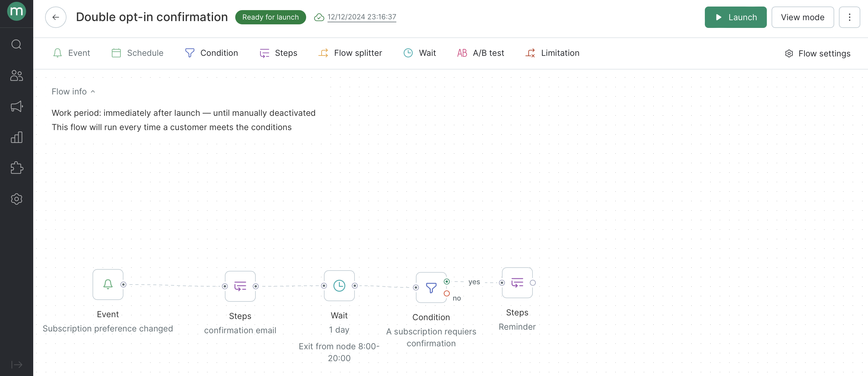Expand the Flow info section

pyautogui.click(x=74, y=91)
